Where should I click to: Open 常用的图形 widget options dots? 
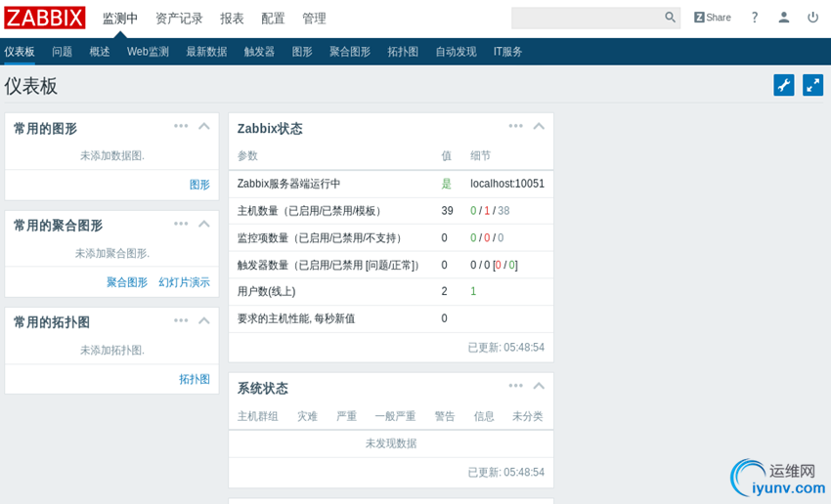[181, 126]
